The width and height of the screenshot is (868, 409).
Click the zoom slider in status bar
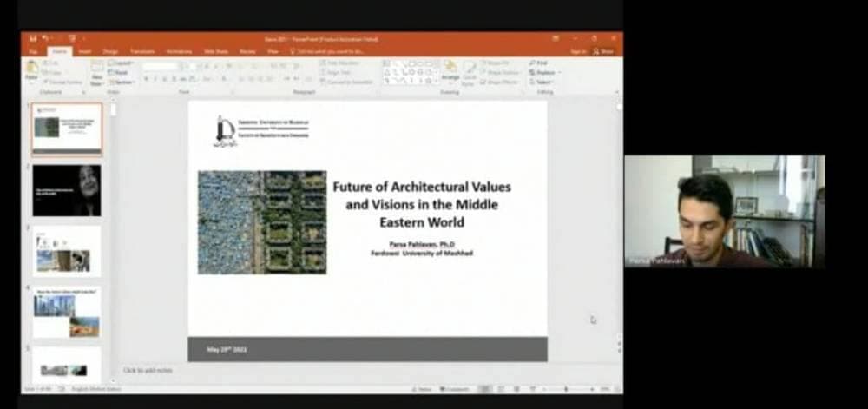pyautogui.click(x=568, y=389)
